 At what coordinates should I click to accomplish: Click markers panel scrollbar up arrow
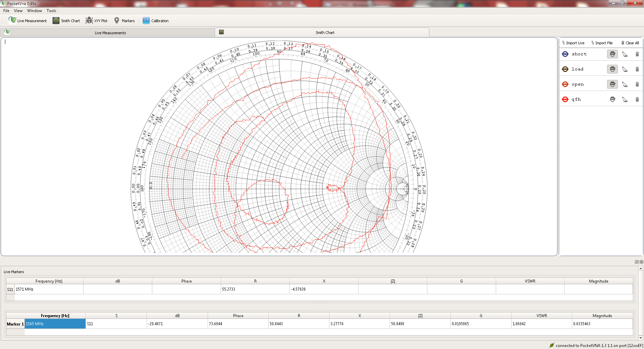coord(641,268)
